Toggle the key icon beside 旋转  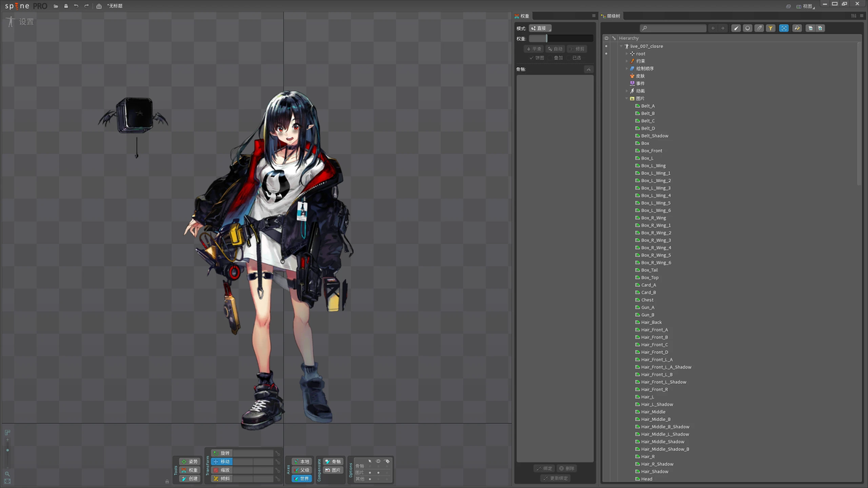point(277,453)
